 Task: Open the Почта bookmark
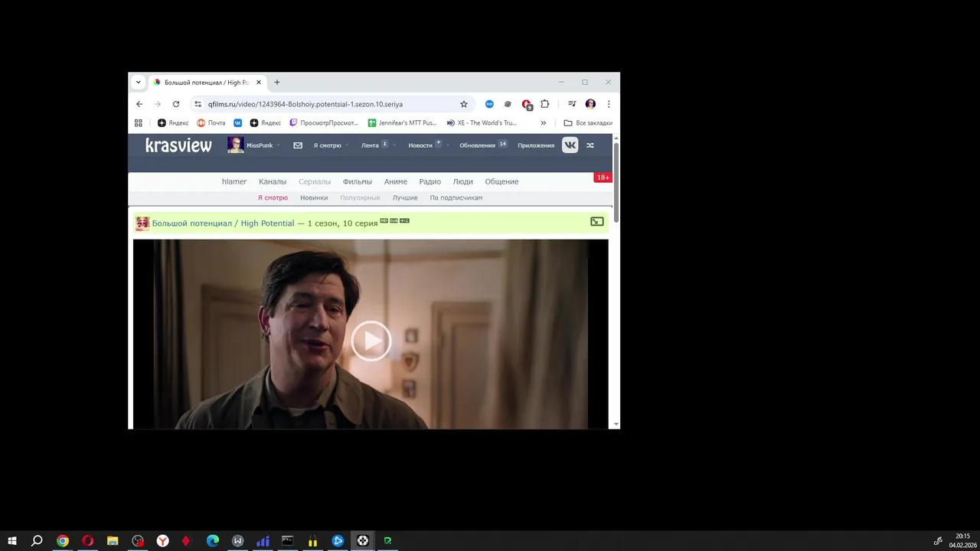pyautogui.click(x=211, y=122)
